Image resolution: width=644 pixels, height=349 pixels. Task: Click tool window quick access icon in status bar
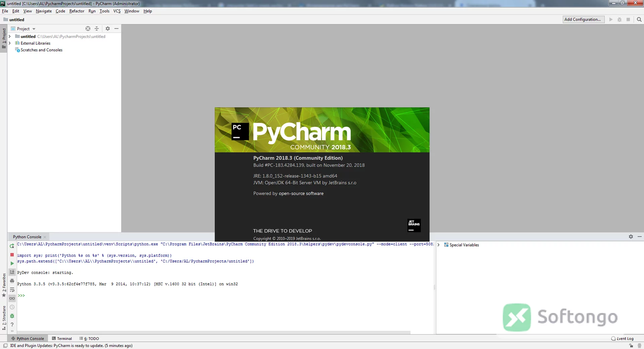(5, 346)
